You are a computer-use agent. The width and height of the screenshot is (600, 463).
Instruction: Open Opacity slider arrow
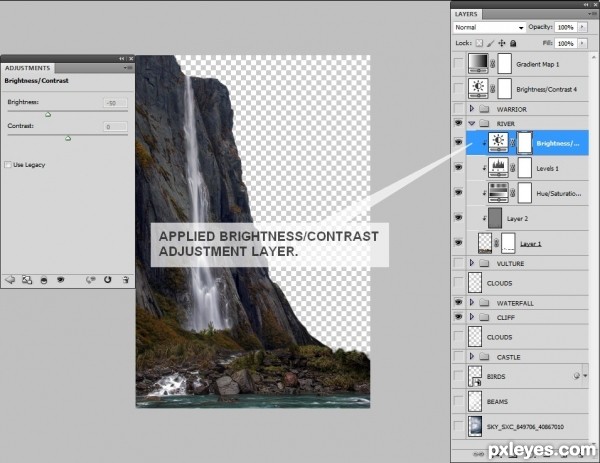tap(582, 27)
